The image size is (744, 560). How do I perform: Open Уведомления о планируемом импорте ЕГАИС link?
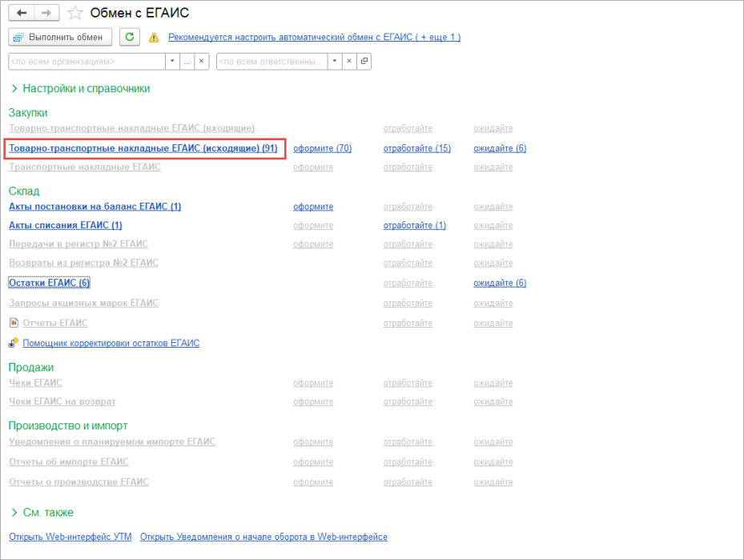(112, 441)
